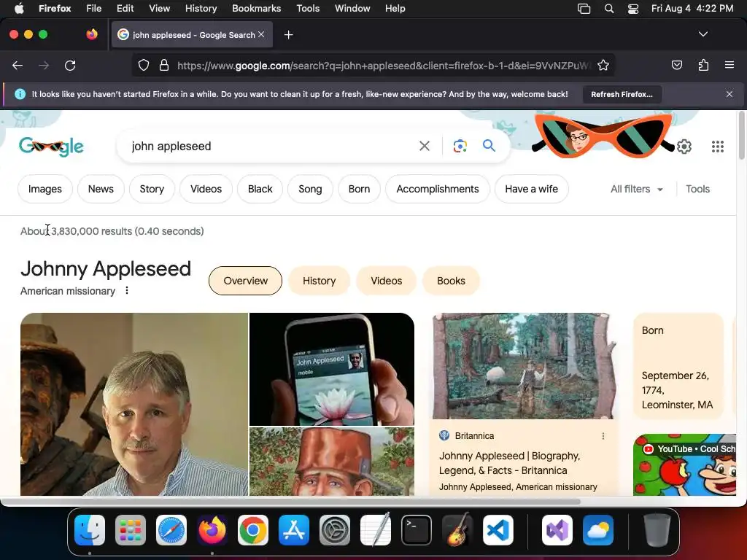This screenshot has width=747, height=560.
Task: Open iPhone John Appleseed contact image
Action: [x=332, y=369]
